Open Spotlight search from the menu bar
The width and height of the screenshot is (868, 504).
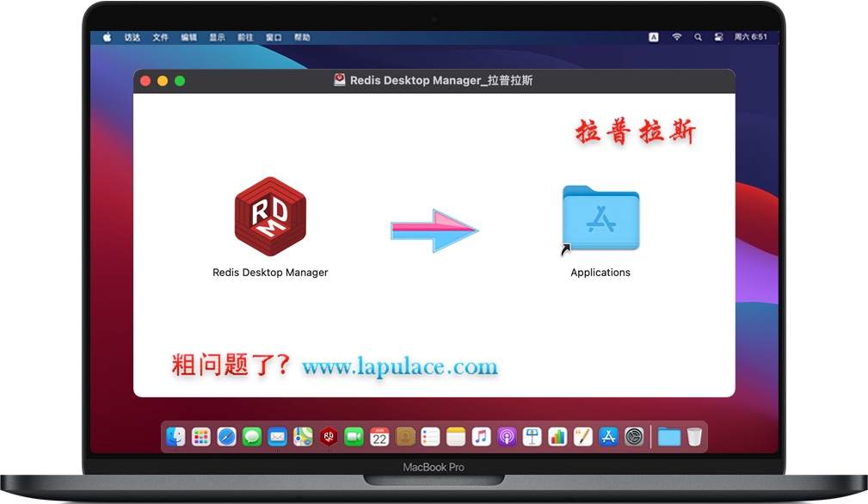click(699, 37)
